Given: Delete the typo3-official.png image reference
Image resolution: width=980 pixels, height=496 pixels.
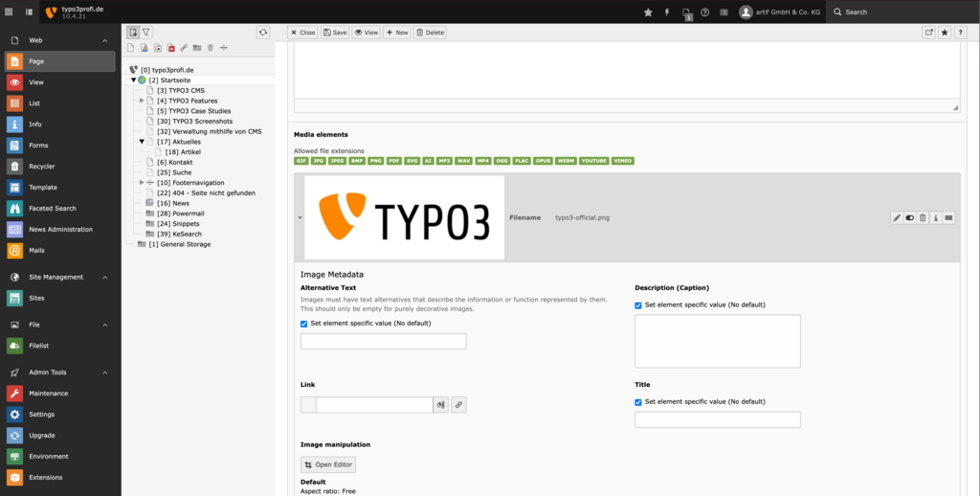Looking at the screenshot, I should coord(923,217).
